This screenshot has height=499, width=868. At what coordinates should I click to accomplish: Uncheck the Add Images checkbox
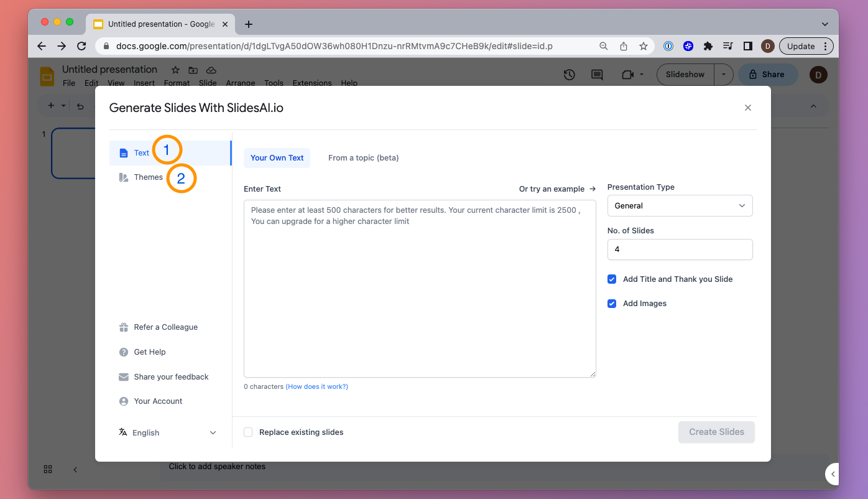pos(612,304)
